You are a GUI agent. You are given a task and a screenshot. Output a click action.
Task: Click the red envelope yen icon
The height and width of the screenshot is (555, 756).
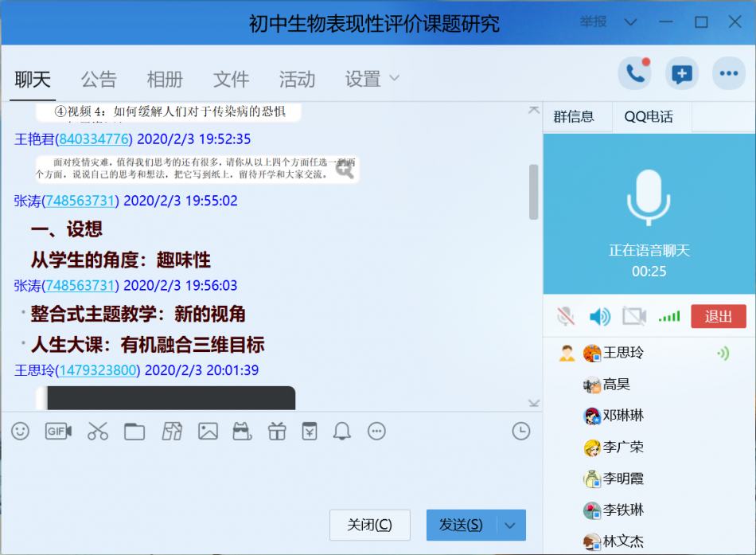pyautogui.click(x=309, y=431)
